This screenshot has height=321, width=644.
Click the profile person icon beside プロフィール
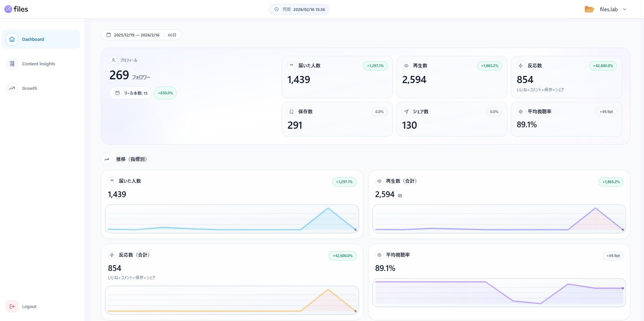click(113, 60)
